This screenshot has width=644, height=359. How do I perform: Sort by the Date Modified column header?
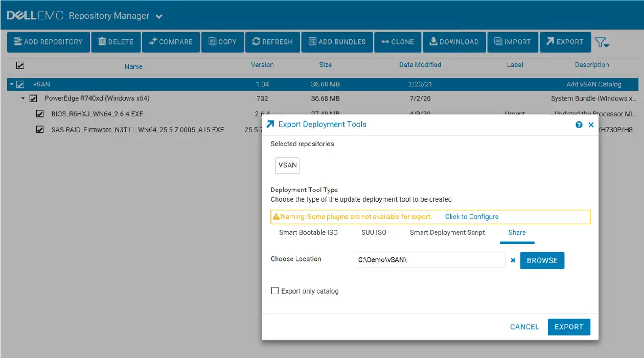click(420, 65)
